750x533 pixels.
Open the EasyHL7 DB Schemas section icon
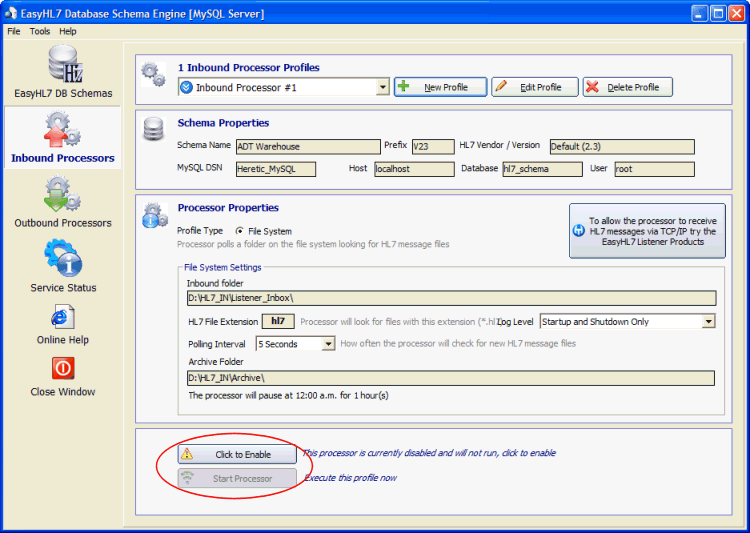(x=65, y=64)
